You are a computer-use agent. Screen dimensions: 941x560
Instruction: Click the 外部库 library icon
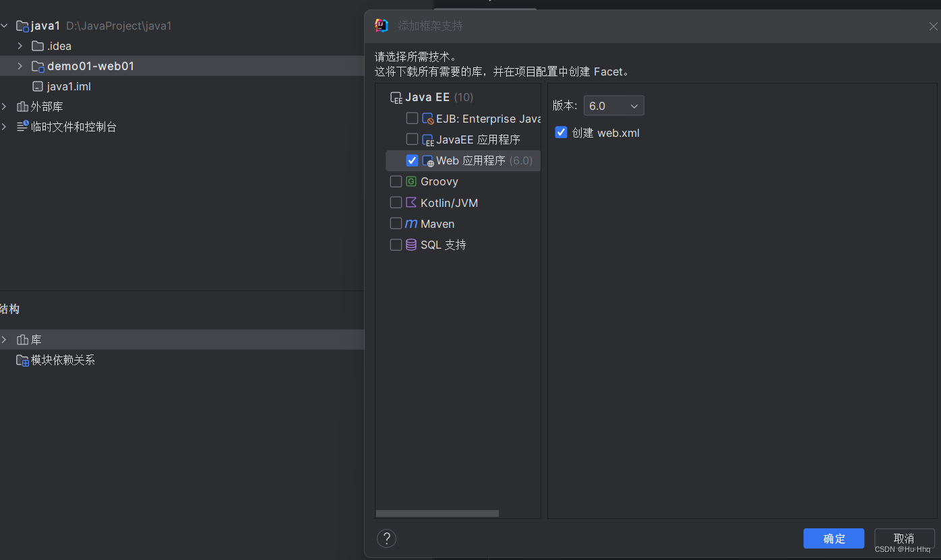pos(21,106)
